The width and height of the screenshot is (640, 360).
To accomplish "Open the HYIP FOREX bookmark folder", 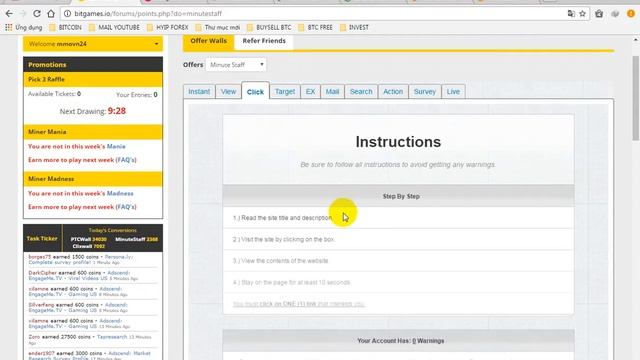I will coord(168,27).
